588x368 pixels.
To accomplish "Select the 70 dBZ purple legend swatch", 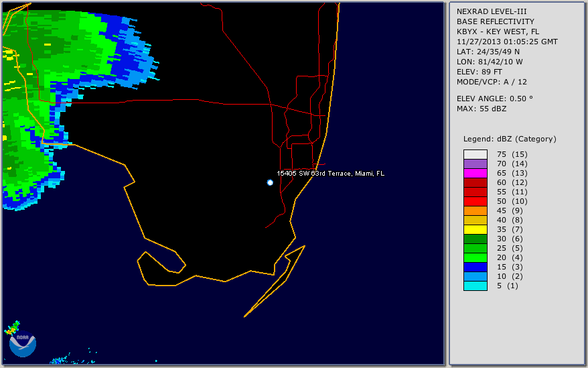I will (x=475, y=164).
